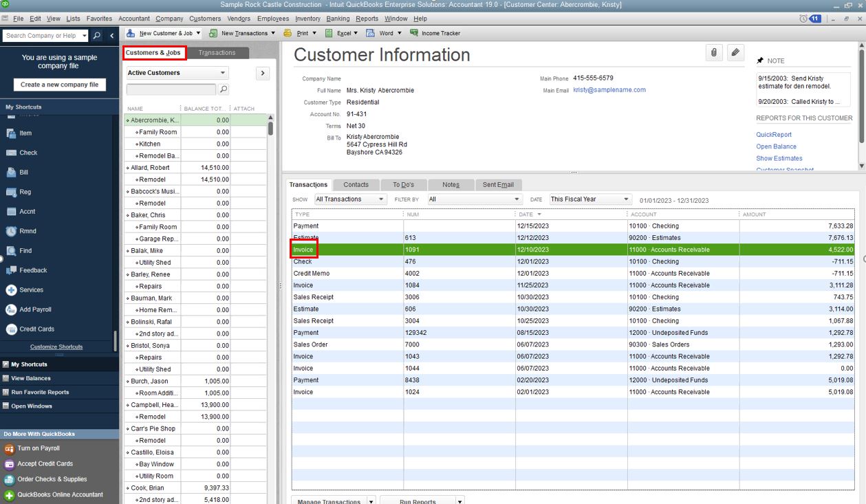
Task: Click the paperclip attach icon
Action: tap(714, 52)
